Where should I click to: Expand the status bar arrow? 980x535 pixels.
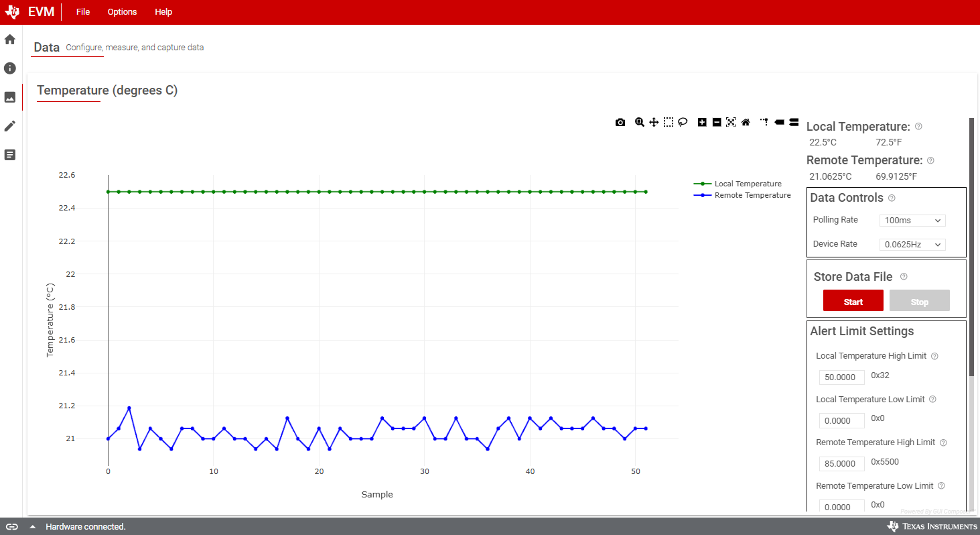32,527
